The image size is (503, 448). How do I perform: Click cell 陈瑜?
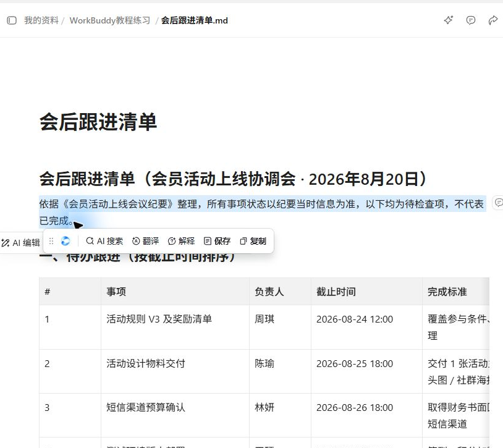tap(280, 371)
